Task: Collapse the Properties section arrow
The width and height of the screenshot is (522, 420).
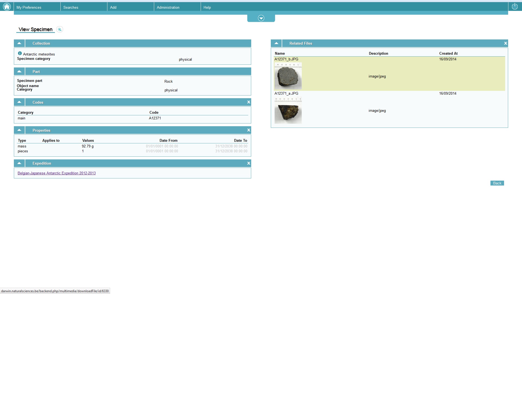Action: tap(19, 130)
